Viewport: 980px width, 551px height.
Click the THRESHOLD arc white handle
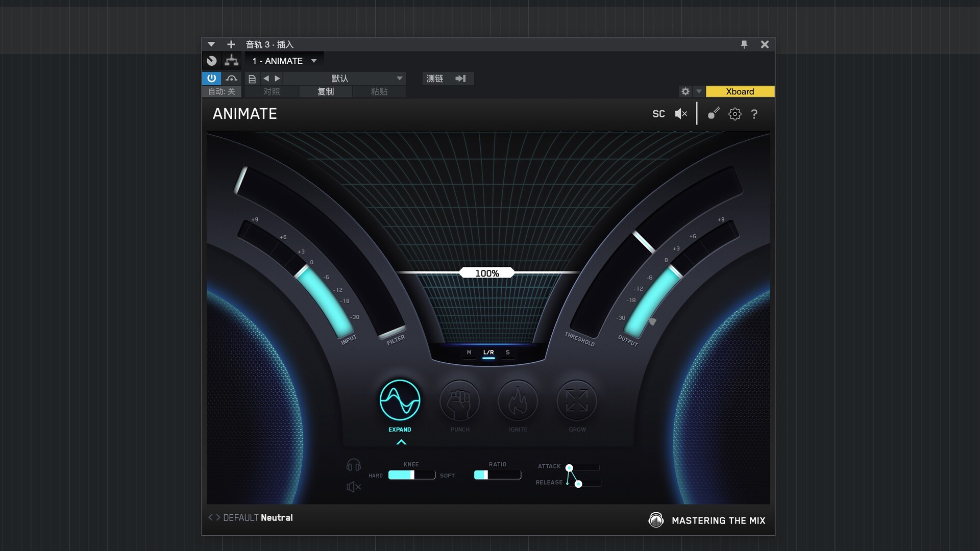[644, 242]
